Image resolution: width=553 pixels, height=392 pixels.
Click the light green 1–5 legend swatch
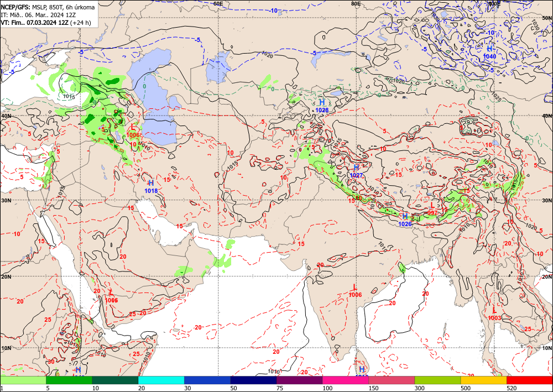pos(23,380)
